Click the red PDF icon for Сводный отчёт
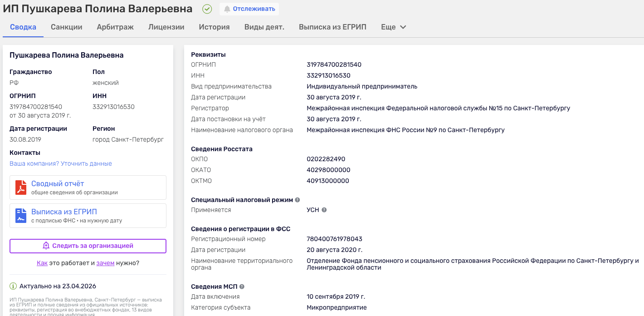Image resolution: width=644 pixels, height=316 pixels. pyautogui.click(x=21, y=188)
